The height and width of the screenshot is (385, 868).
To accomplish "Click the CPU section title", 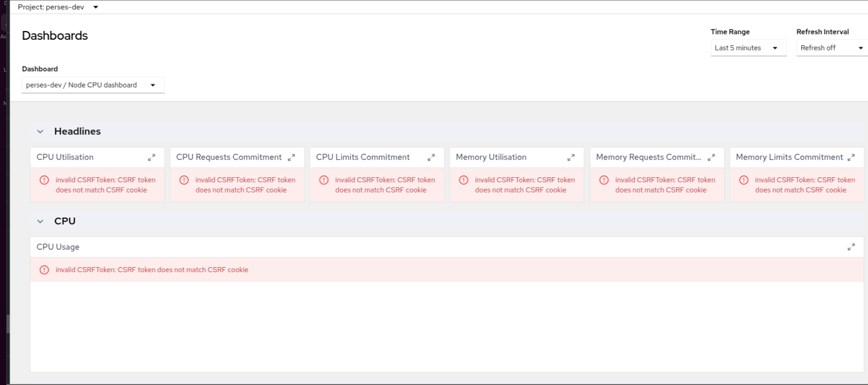I will [x=65, y=221].
